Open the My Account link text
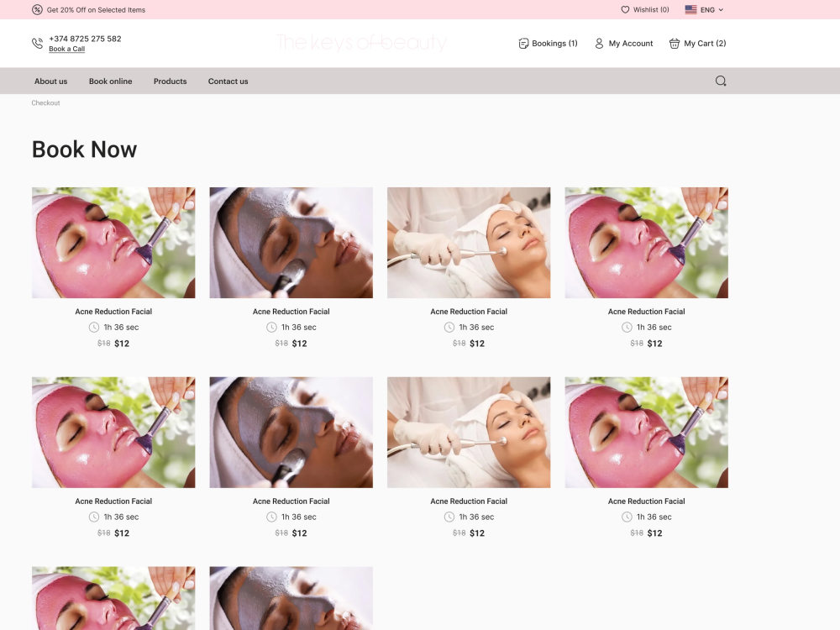Image resolution: width=840 pixels, height=630 pixels. [x=631, y=44]
